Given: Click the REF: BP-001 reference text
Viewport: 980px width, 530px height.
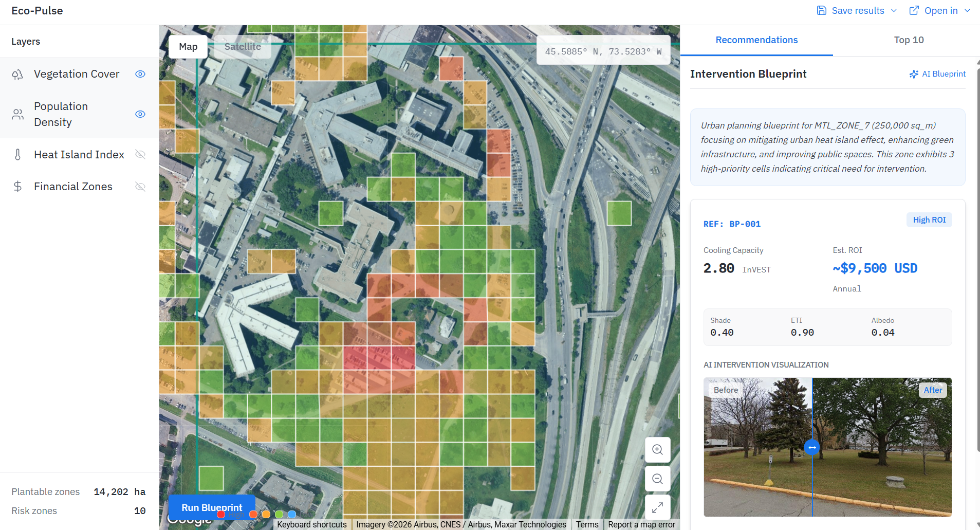Looking at the screenshot, I should (x=732, y=224).
